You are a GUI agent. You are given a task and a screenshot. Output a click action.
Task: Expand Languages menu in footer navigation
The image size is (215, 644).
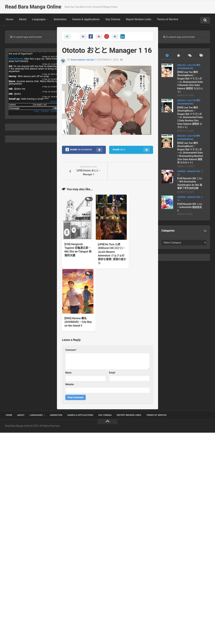pyautogui.click(x=37, y=415)
